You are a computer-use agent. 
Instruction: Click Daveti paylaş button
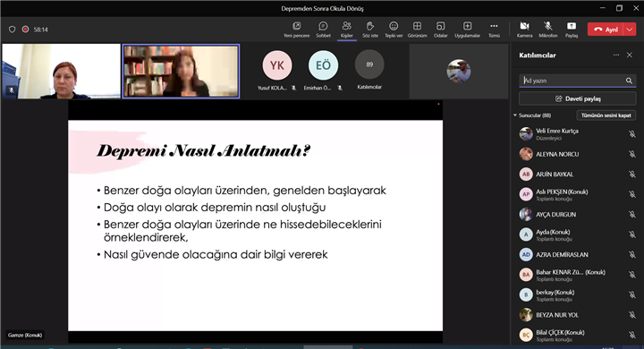click(x=578, y=98)
